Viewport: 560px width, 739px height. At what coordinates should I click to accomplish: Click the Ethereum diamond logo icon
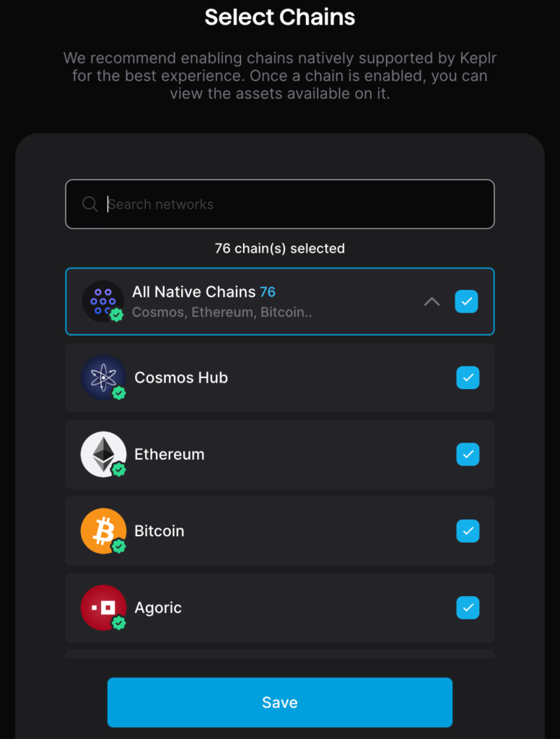pos(103,454)
